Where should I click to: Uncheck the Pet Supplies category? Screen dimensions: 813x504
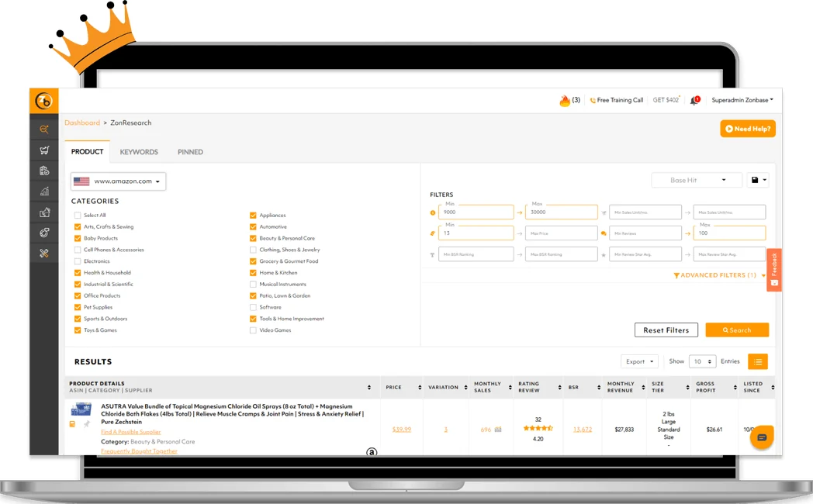click(x=78, y=307)
